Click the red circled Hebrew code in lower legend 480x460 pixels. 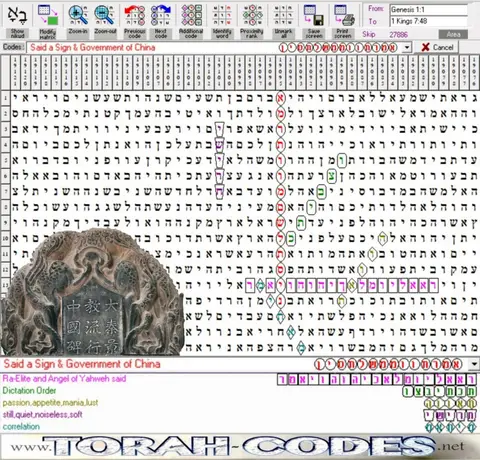[388, 364]
